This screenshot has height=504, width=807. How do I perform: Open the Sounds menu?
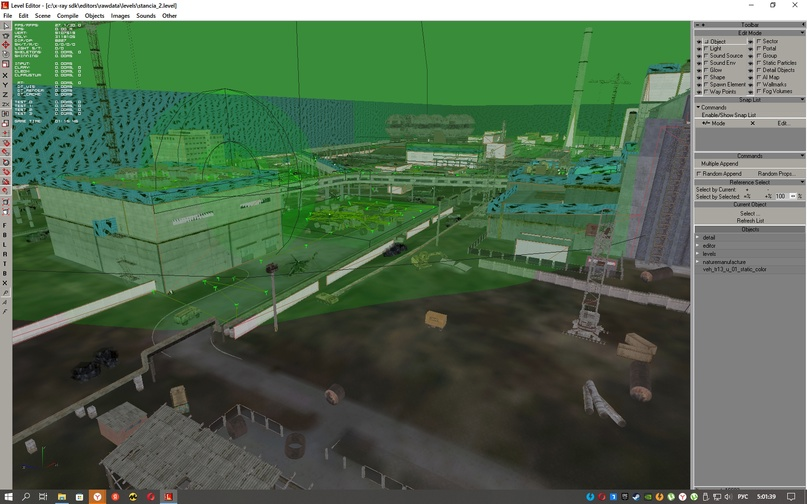coord(146,16)
